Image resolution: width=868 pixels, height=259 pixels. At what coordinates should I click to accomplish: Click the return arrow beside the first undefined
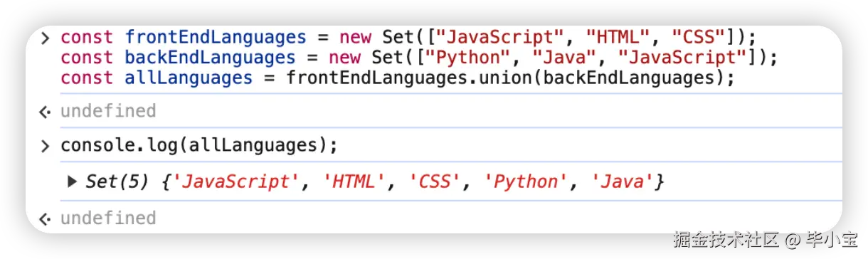pos(46,112)
